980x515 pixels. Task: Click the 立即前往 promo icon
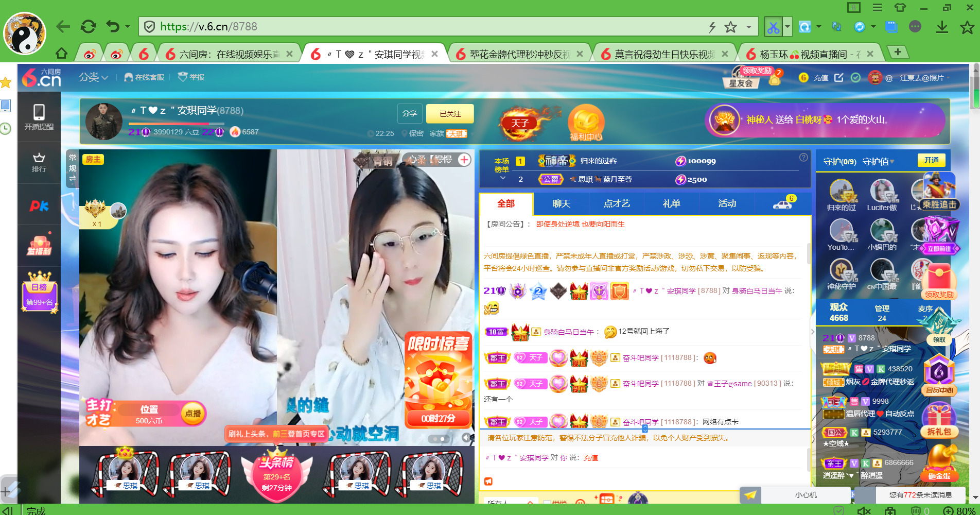pos(941,236)
